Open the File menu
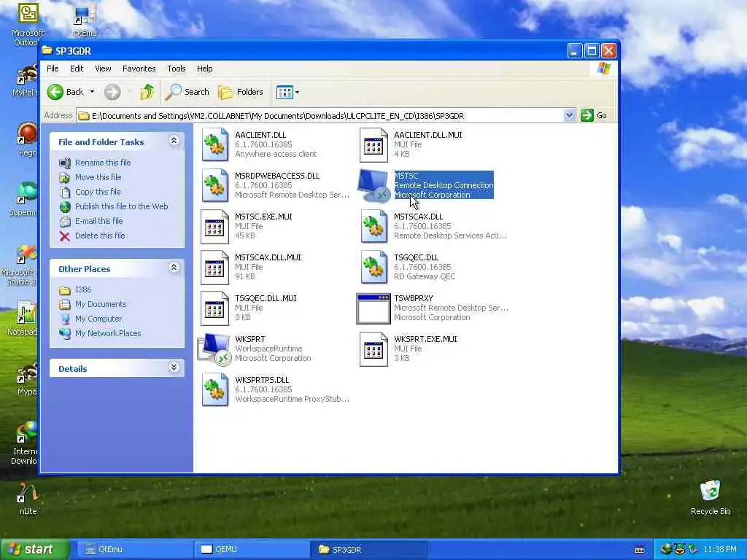 pyautogui.click(x=53, y=69)
